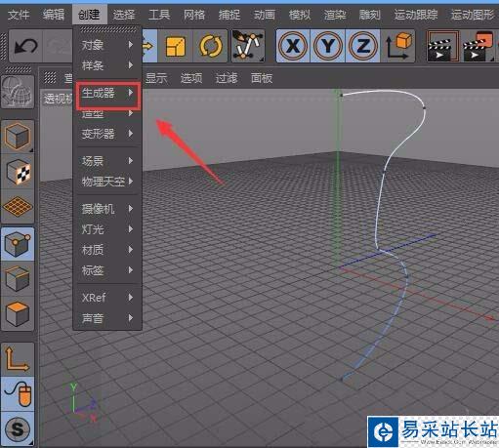Toggle Z axis lock
This screenshot has height=448, width=499.
click(363, 46)
